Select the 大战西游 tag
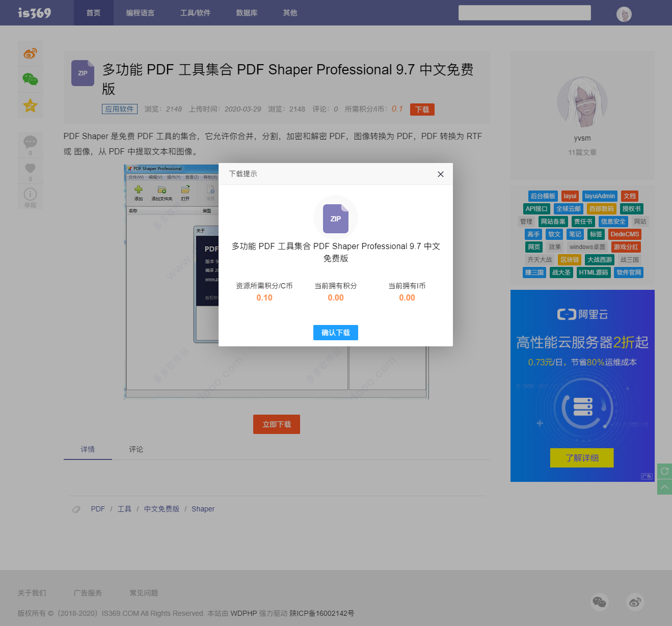The image size is (672, 626). coord(600,260)
